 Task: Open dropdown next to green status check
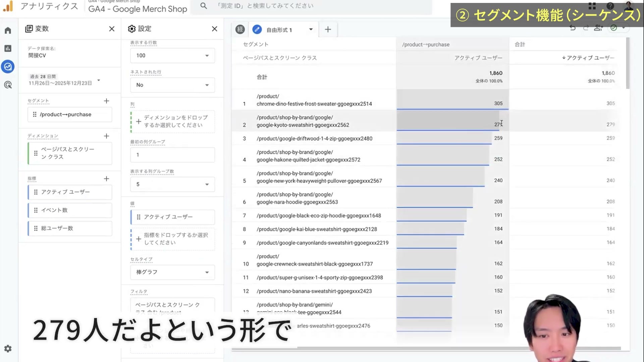tap(624, 28)
